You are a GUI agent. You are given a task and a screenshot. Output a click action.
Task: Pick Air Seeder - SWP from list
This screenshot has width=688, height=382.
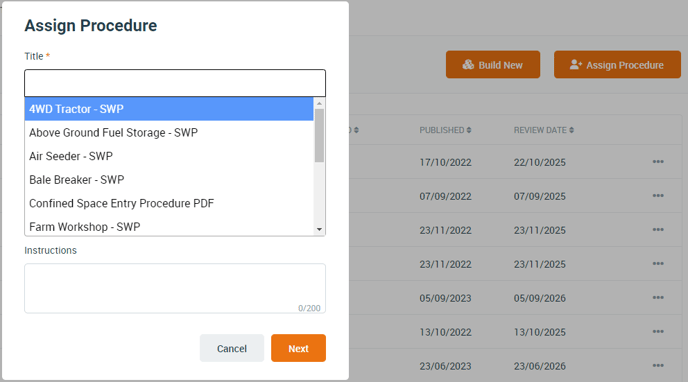pos(169,156)
